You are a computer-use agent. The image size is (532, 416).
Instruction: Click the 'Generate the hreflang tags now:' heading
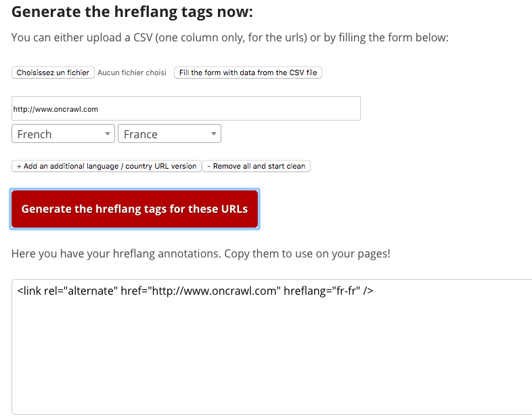(x=132, y=12)
